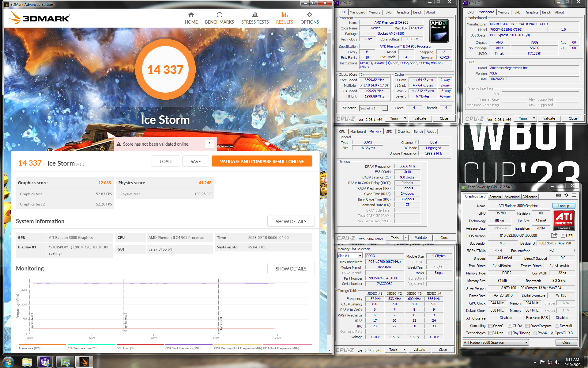Show details for Monitoring

pos(291,269)
